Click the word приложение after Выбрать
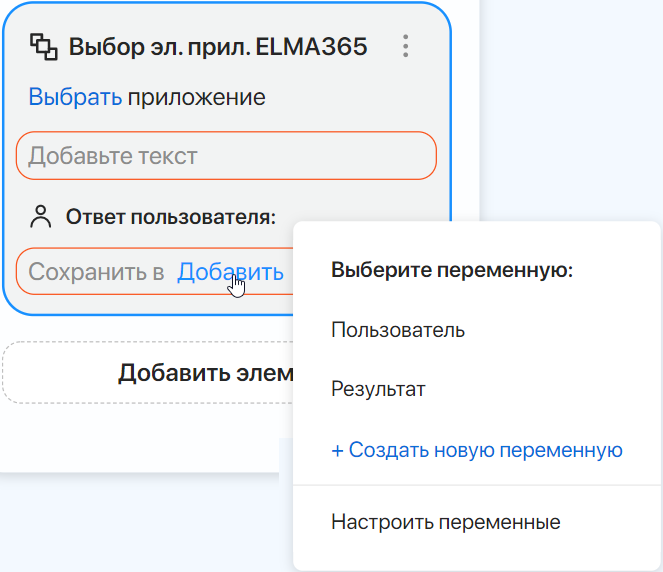Image resolution: width=663 pixels, height=572 pixels. [x=196, y=97]
